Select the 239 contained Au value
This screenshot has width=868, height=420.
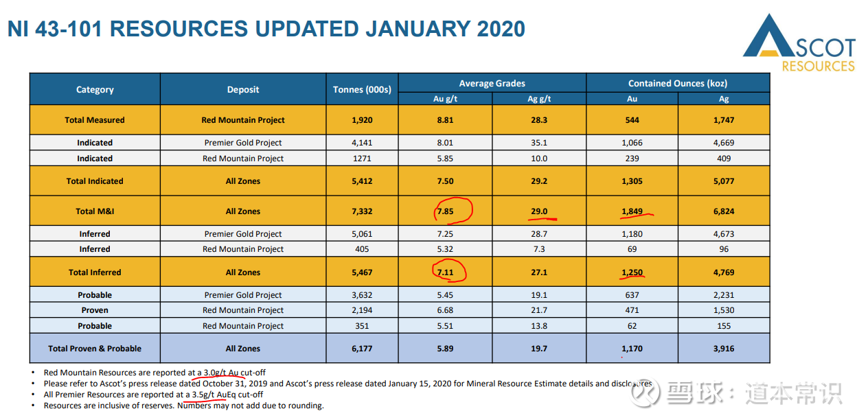tap(632, 159)
